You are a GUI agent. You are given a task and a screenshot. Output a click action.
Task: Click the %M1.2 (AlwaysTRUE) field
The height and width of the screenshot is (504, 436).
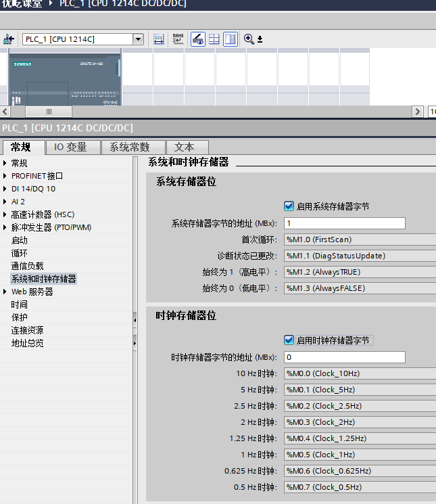360,272
